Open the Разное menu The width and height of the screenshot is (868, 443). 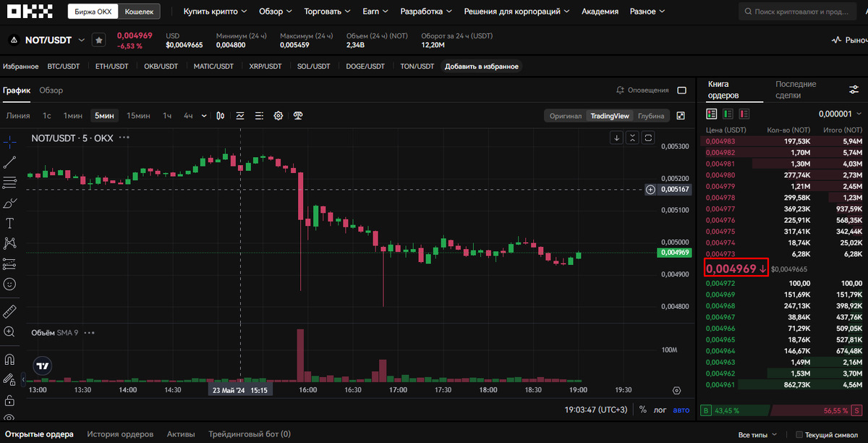(x=648, y=12)
